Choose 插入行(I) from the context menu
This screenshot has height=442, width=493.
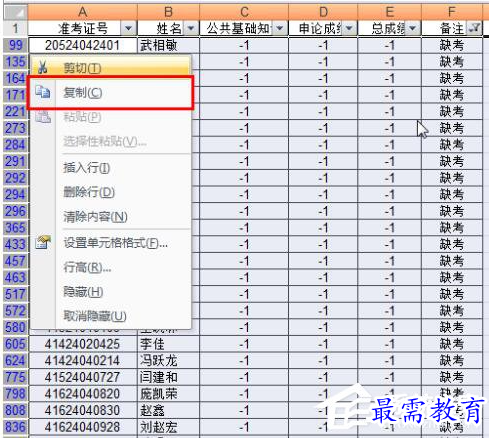coord(111,168)
